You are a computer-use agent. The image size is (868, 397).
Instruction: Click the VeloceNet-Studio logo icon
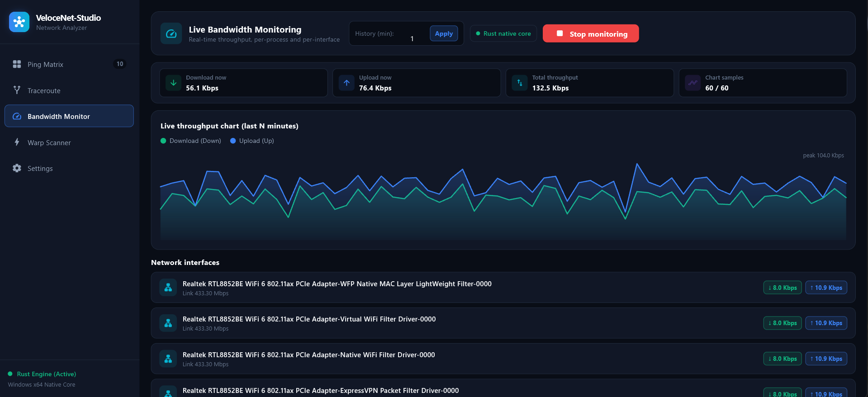pos(19,22)
